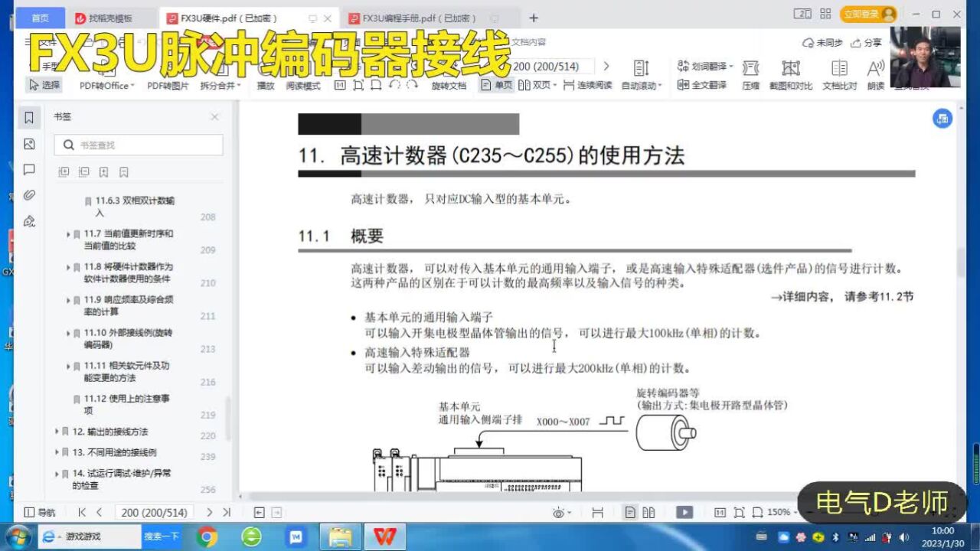Expand bookmark 11.10 外部接线例
Screen dimensions: 980x551
tap(68, 333)
